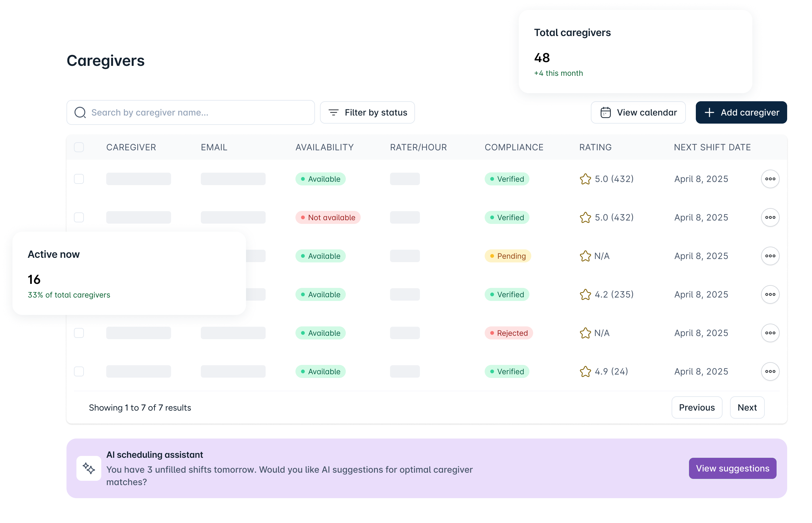Viewport: 812px width, 523px height.
Task: Select the checkbox of the last row
Action: pyautogui.click(x=79, y=371)
